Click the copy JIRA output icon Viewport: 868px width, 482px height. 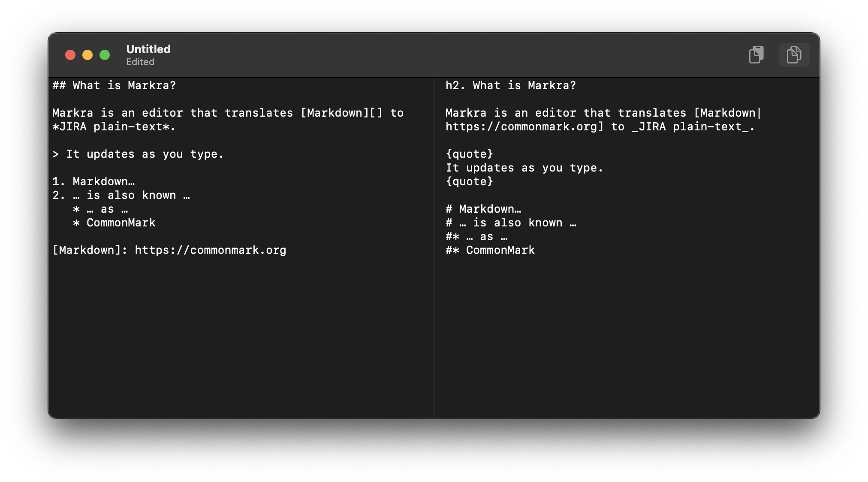[x=794, y=55]
